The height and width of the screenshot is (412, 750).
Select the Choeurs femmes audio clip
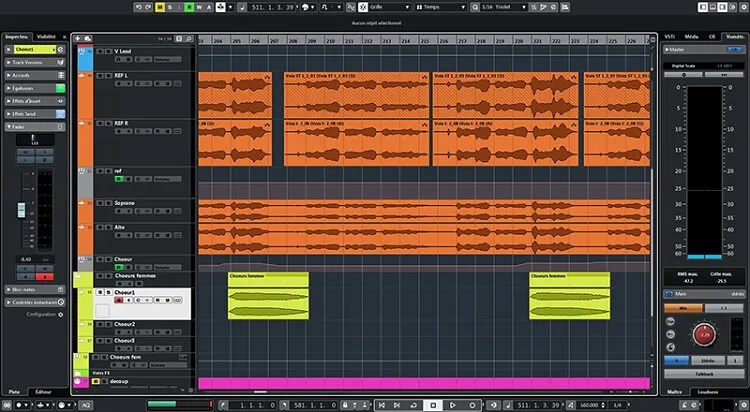tap(268, 298)
